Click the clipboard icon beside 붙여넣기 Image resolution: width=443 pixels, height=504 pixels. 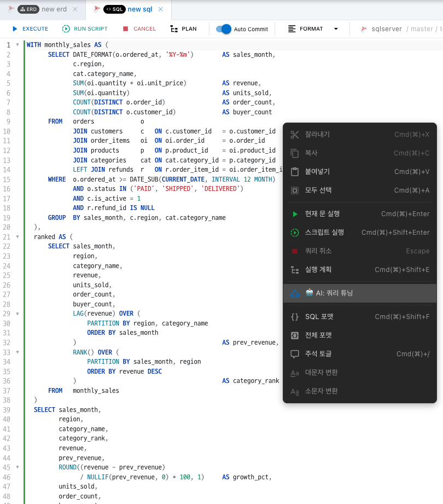[x=295, y=172]
